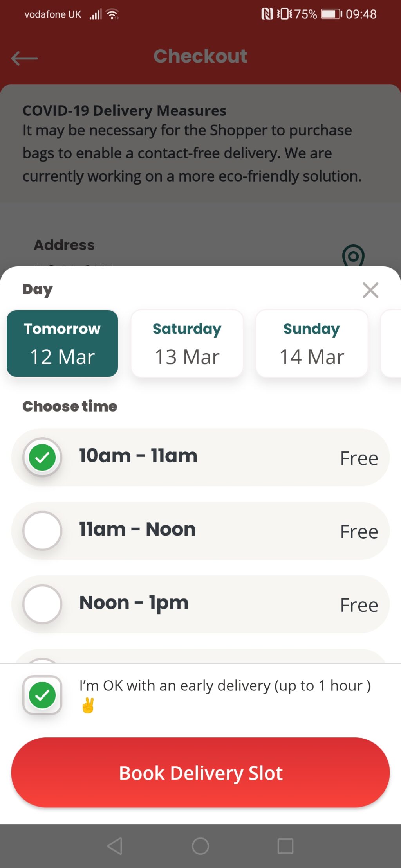Choose Tomorrow 12 Mar day tab

62,343
